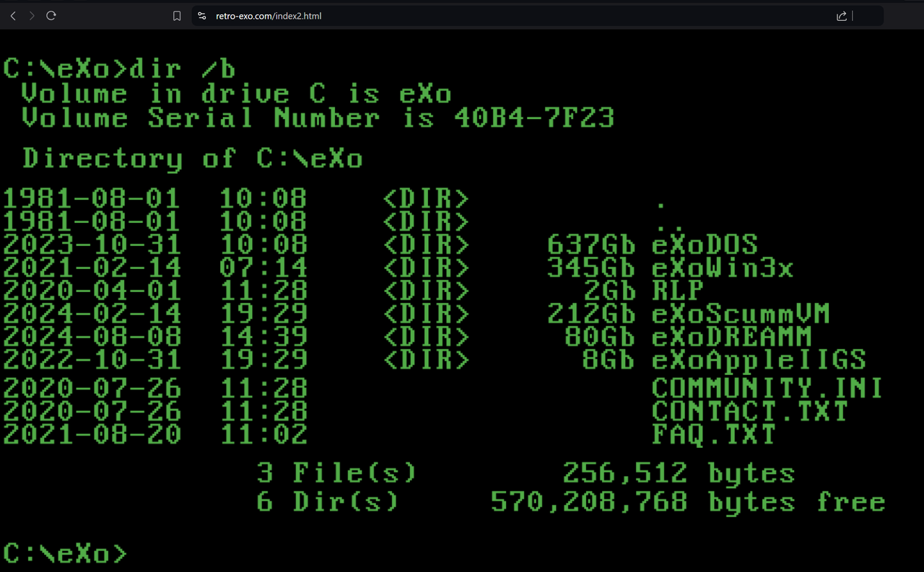Click the <DIR> marker in eXoDOS row
Screen dimensions: 924x572
point(426,245)
